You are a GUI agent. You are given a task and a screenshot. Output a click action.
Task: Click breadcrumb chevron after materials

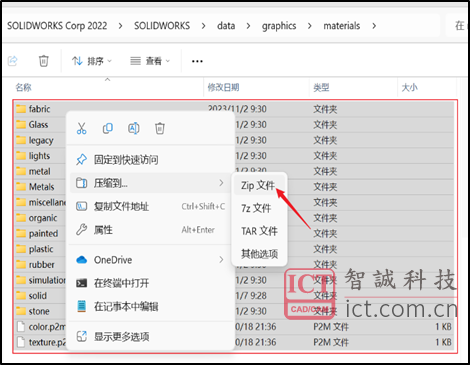pyautogui.click(x=374, y=26)
